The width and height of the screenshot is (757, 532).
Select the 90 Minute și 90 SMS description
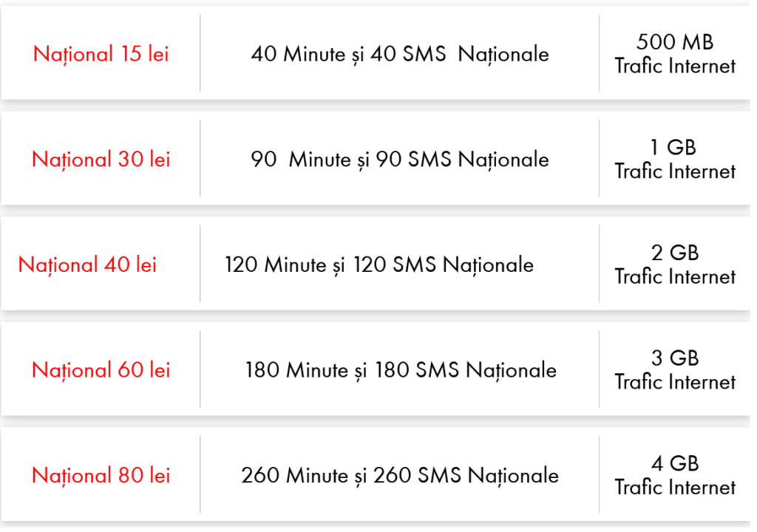400,160
